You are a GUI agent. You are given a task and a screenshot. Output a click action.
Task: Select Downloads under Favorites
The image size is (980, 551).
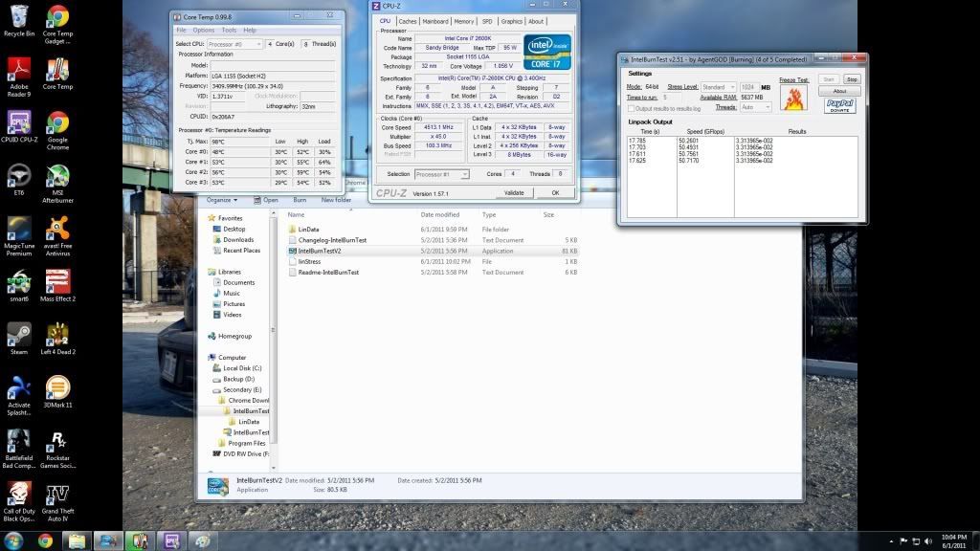click(x=238, y=240)
